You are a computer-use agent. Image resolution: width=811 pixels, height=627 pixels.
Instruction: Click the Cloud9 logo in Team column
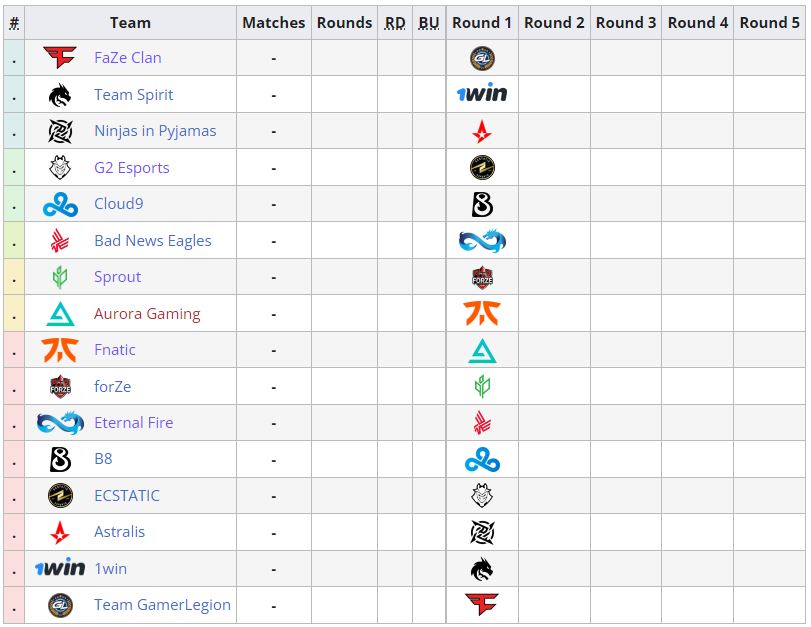click(60, 204)
